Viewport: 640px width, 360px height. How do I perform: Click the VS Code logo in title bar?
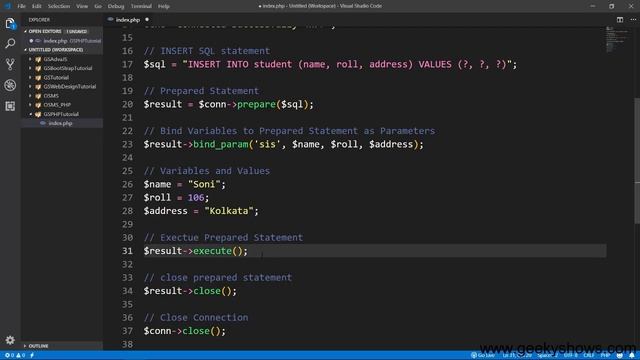click(7, 6)
